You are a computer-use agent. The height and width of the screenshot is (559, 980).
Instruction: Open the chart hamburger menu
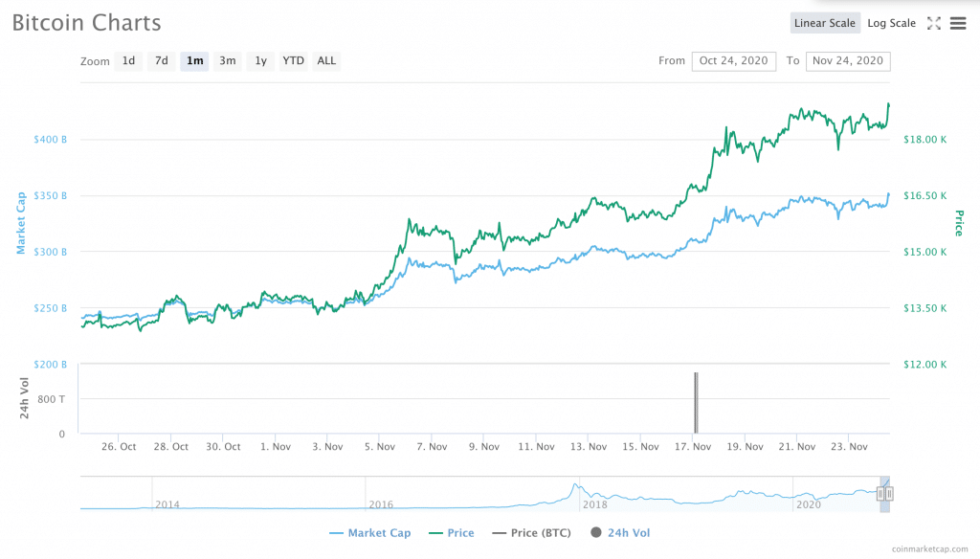click(x=958, y=23)
